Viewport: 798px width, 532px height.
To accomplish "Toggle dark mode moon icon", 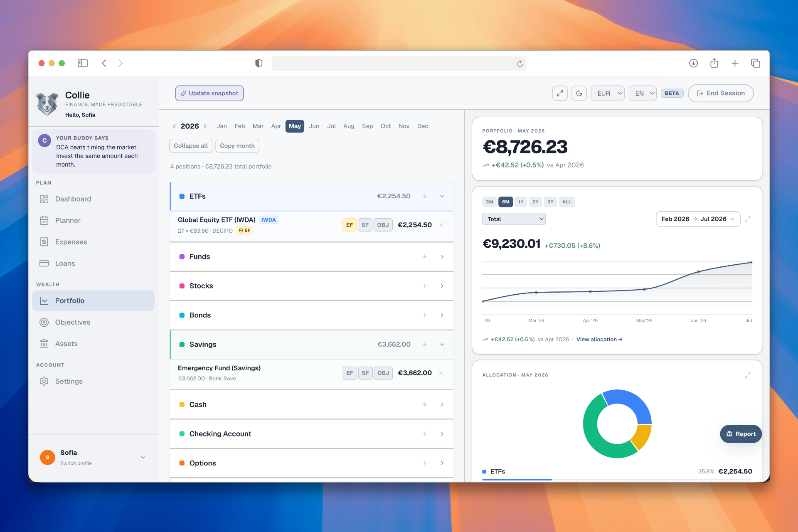I will point(579,93).
